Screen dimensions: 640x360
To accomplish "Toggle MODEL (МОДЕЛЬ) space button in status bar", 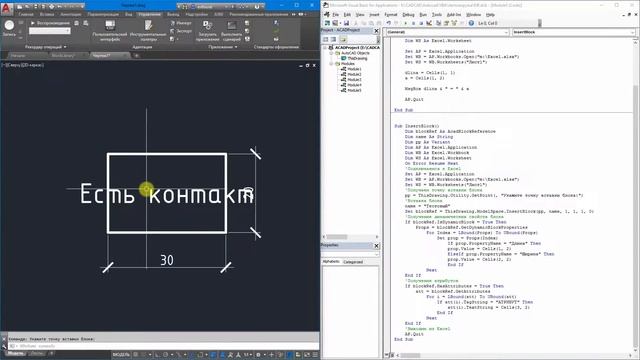I will [121, 355].
